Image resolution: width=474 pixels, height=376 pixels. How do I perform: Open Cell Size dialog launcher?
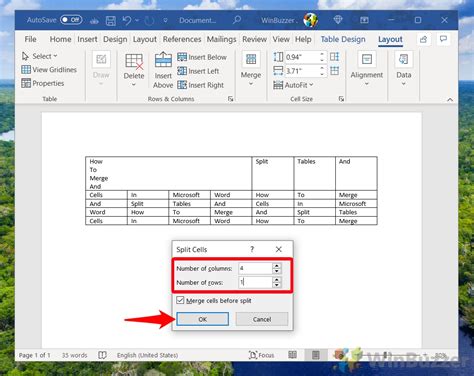pyautogui.click(x=341, y=99)
